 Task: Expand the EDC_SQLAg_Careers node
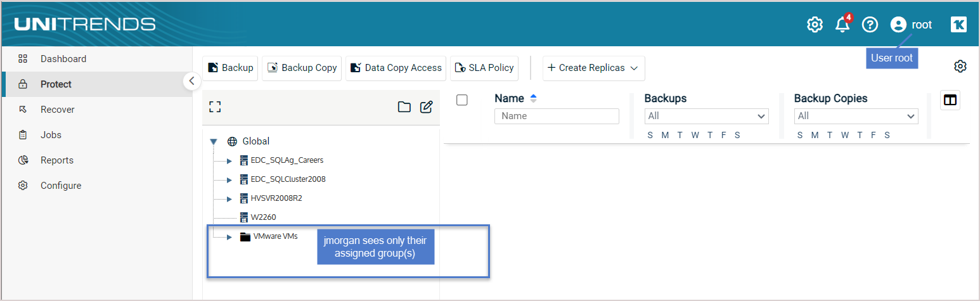(x=229, y=161)
